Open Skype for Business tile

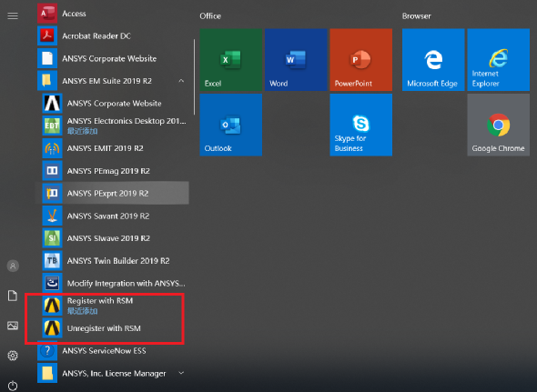tap(361, 125)
